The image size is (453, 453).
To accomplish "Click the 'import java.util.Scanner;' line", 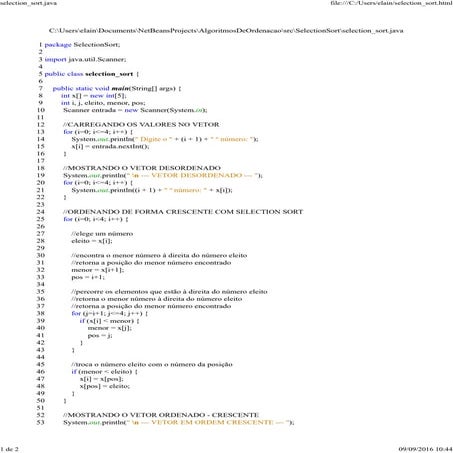I will [x=85, y=59].
